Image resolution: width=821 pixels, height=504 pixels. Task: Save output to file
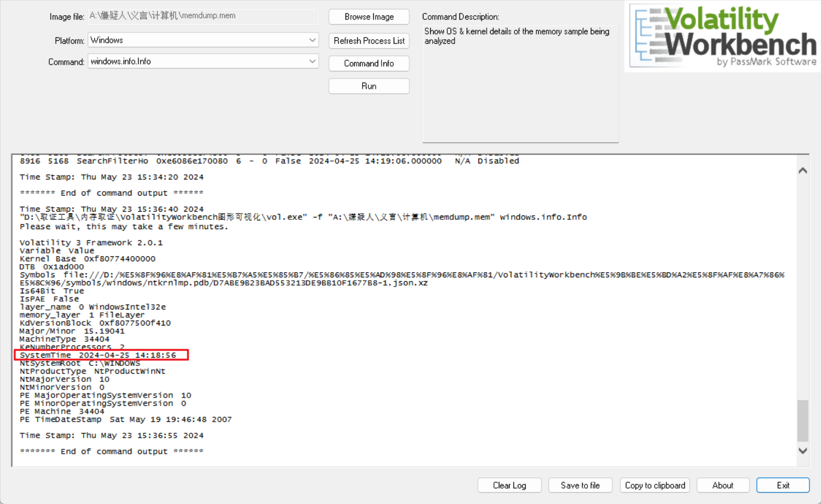click(x=580, y=485)
